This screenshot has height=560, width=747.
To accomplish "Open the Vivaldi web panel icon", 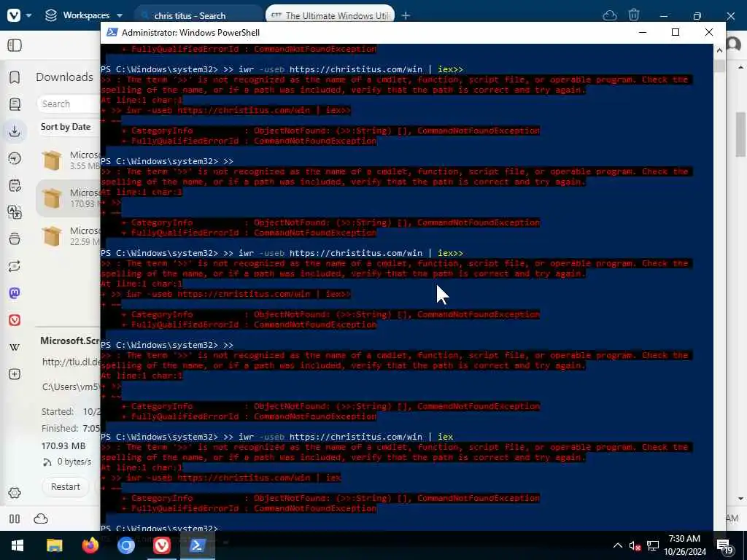I will (x=15, y=320).
